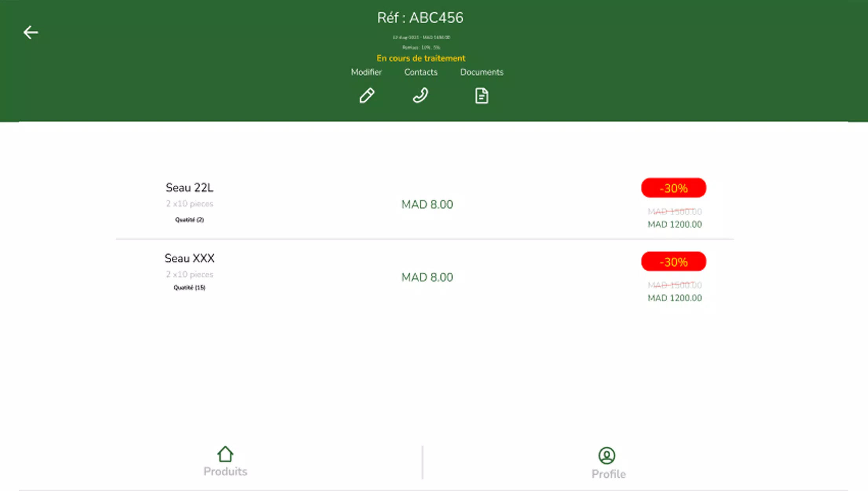Select the Seau 22L product name
This screenshot has width=868, height=491.
189,188
